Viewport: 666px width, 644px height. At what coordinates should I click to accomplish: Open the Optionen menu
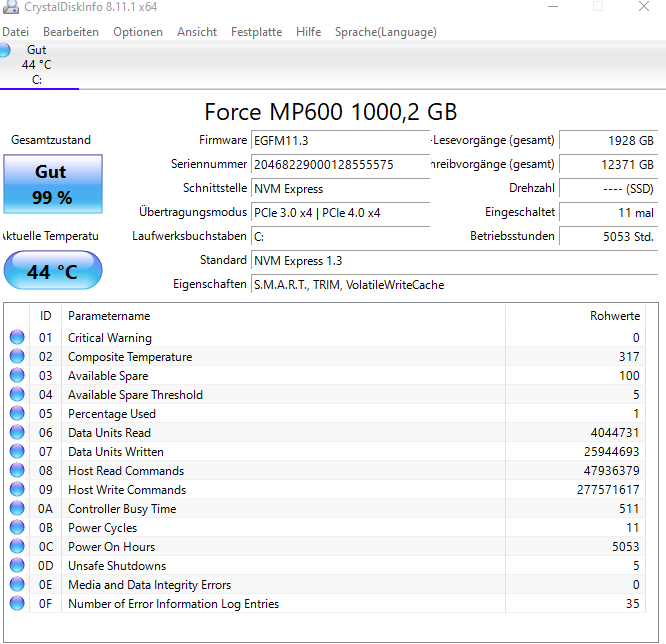[x=138, y=32]
